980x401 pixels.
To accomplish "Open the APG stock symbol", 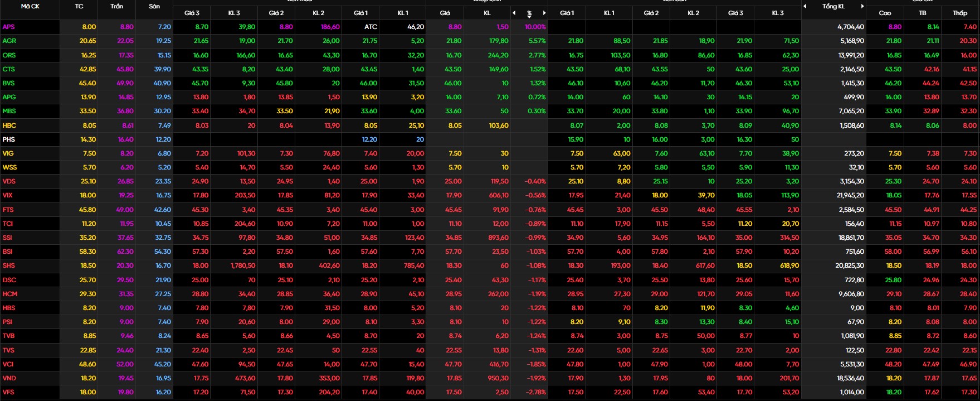I will coord(9,97).
